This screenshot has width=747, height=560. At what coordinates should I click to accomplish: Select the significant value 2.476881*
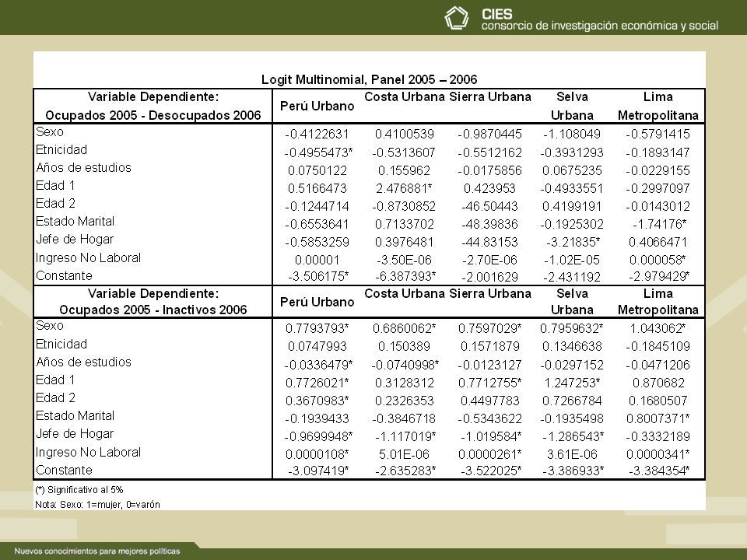404,188
